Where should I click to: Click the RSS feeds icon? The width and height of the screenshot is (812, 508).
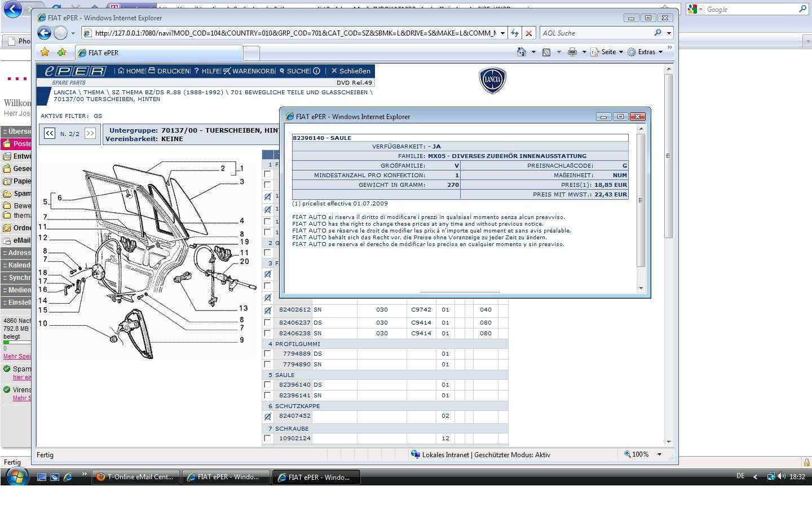(546, 52)
